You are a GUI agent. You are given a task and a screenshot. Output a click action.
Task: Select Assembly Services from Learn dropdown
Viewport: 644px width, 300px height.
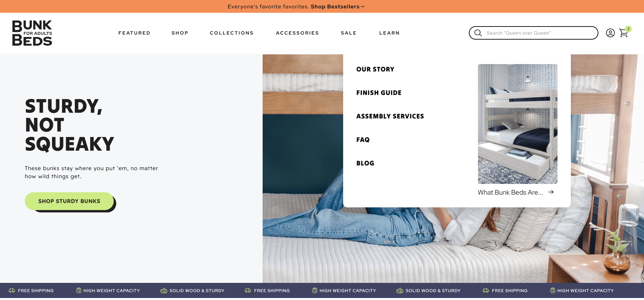(390, 116)
